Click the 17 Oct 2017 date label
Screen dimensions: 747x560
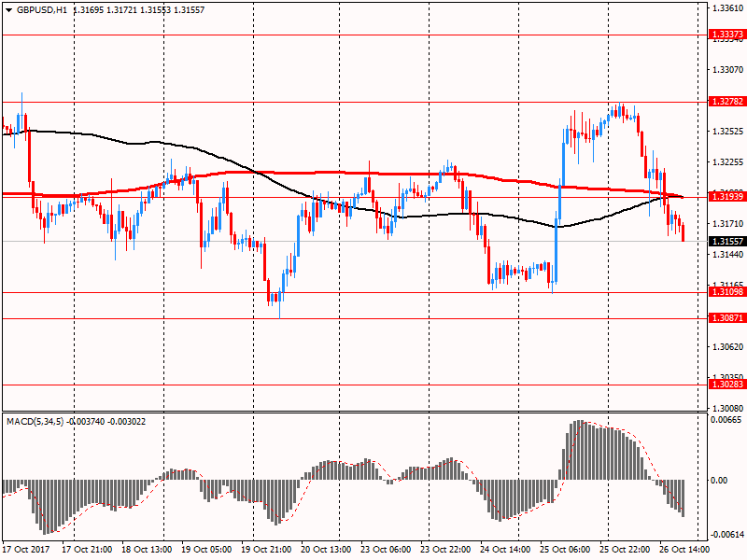pos(25,550)
